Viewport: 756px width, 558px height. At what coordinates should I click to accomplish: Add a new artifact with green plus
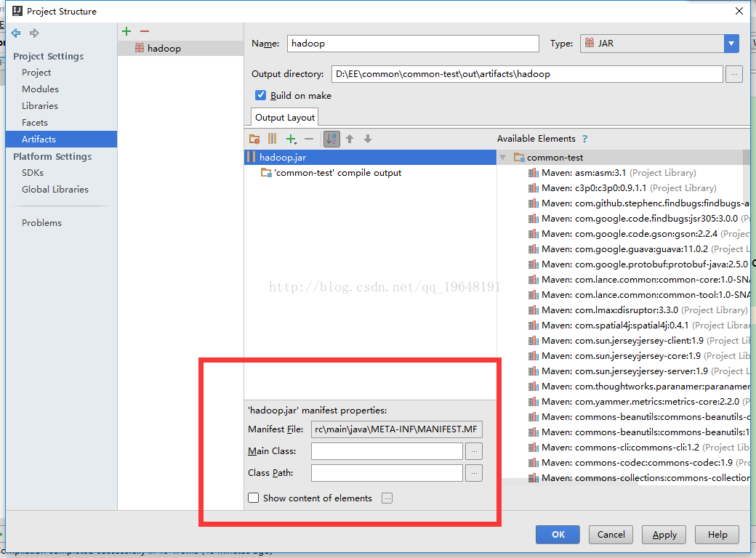coord(126,31)
